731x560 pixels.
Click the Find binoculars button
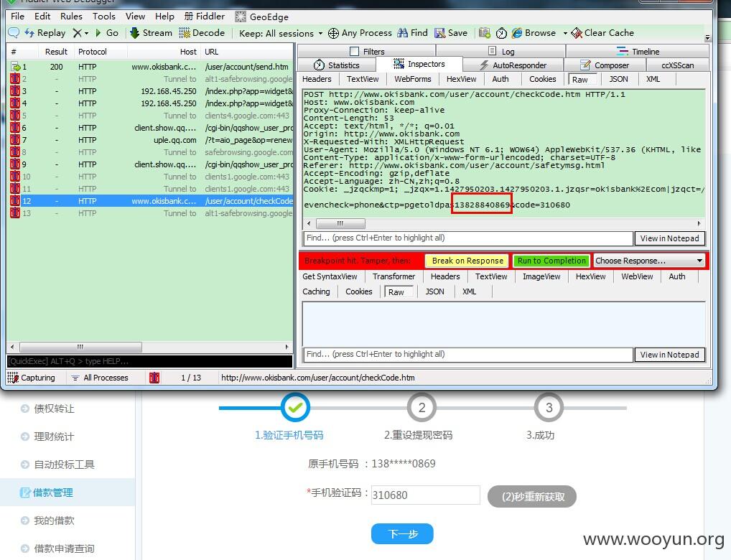coord(412,32)
